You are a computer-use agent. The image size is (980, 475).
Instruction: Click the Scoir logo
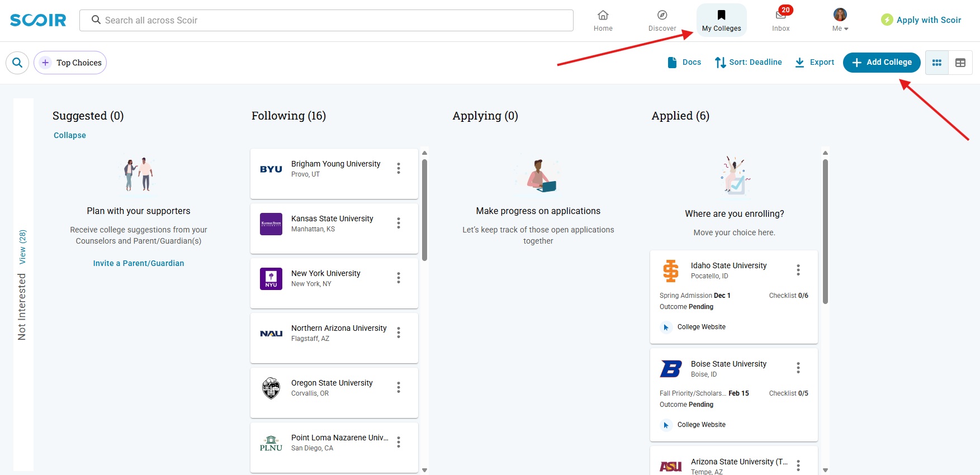pos(38,20)
